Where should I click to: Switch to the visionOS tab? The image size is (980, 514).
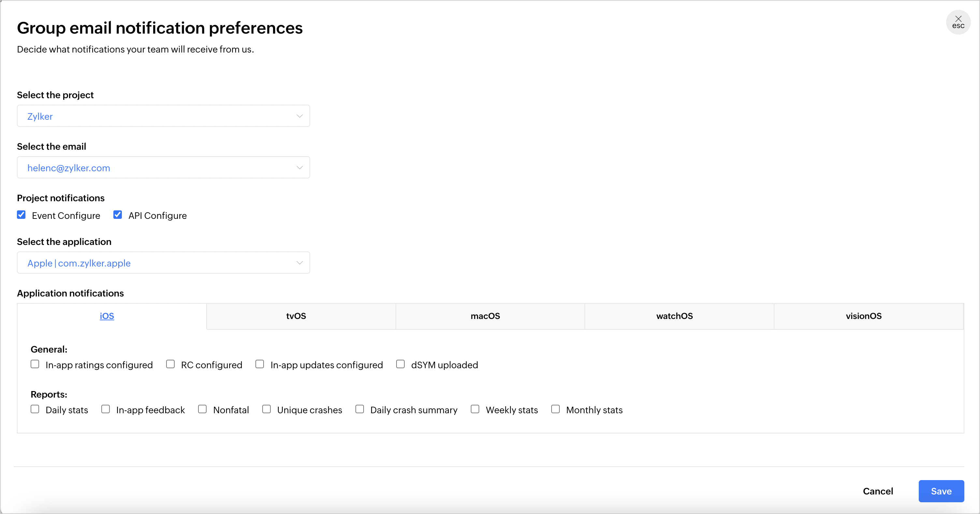[x=864, y=316]
